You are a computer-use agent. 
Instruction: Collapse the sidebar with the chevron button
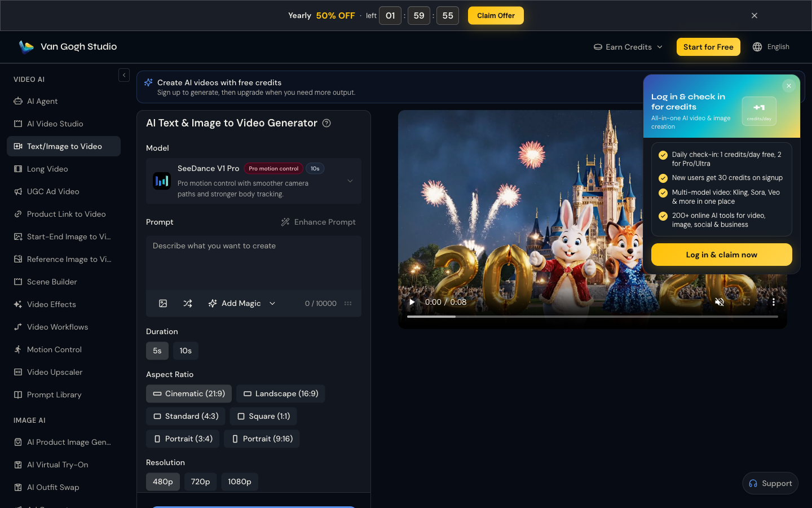[124, 75]
